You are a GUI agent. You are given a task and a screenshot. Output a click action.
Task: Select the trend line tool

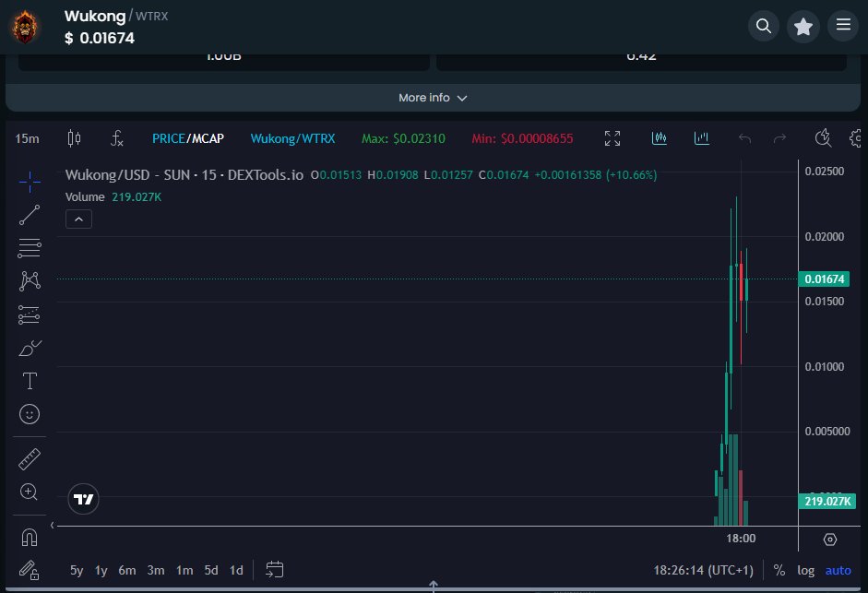click(x=30, y=215)
